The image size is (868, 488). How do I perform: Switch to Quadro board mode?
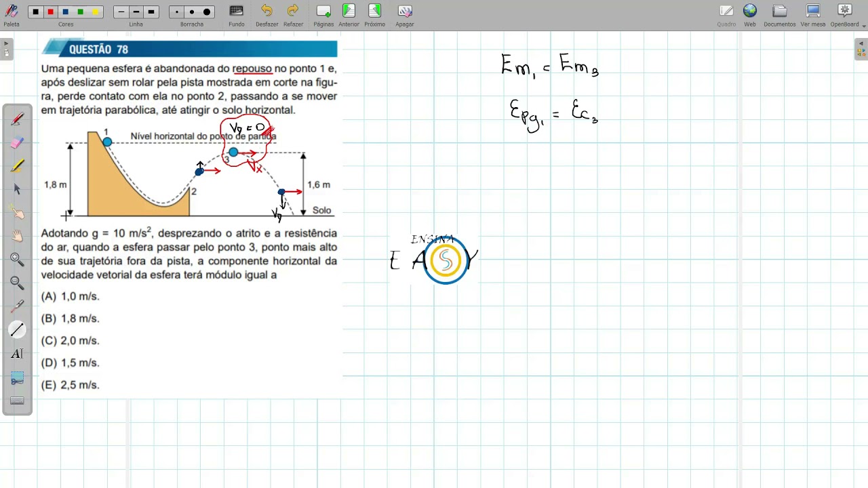[726, 15]
